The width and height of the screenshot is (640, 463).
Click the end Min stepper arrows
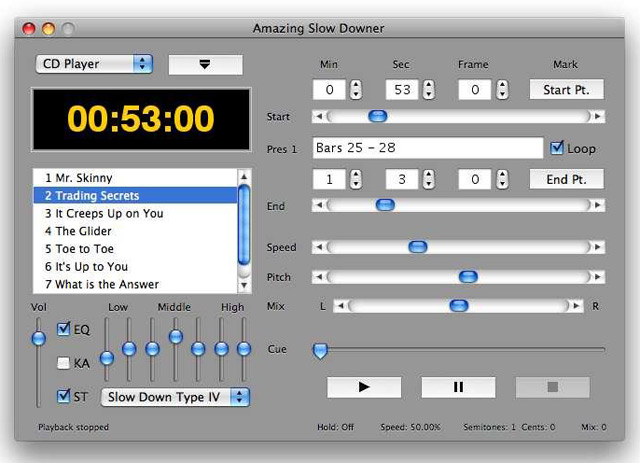tap(356, 179)
